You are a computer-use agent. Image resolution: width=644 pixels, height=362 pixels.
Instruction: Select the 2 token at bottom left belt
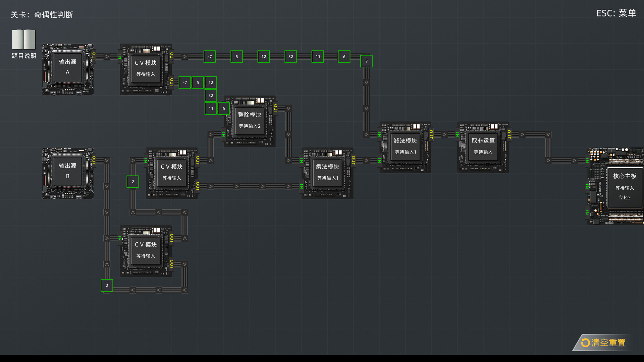pyautogui.click(x=107, y=286)
